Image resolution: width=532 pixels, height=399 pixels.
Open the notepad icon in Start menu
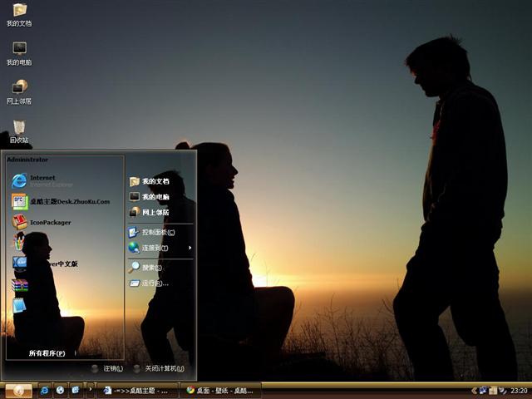coord(20,305)
